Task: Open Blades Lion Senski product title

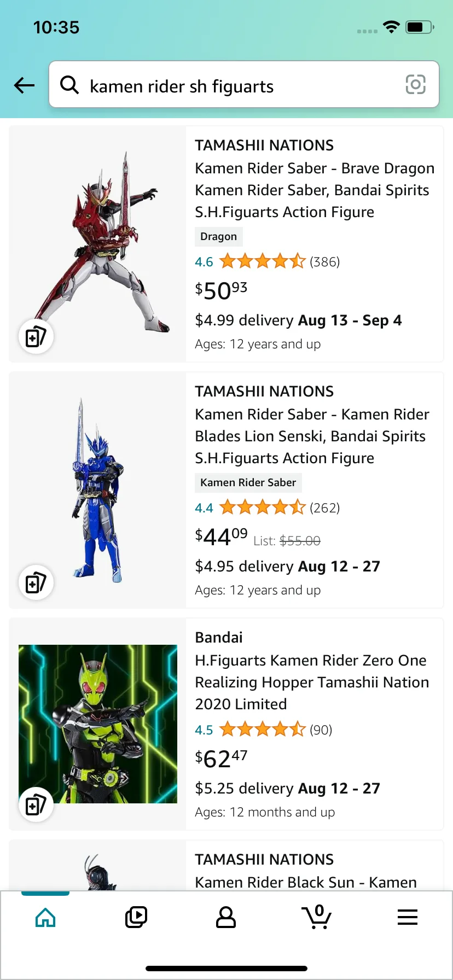Action: (312, 436)
